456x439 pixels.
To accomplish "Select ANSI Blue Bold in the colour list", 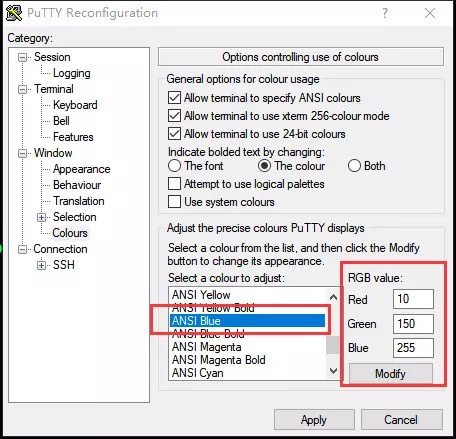I will (248, 334).
